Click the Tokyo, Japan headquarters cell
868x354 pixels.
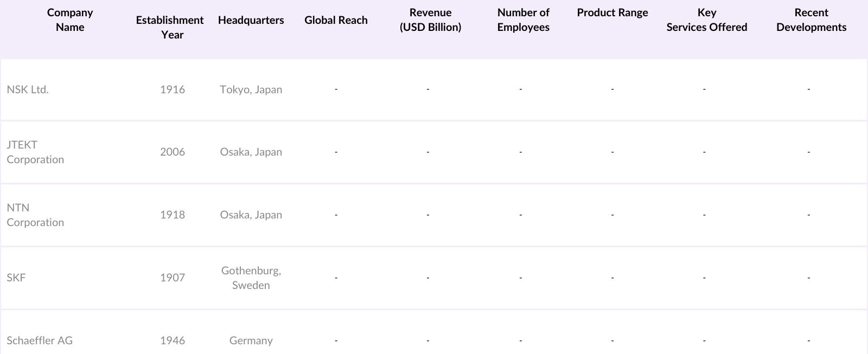pos(251,89)
